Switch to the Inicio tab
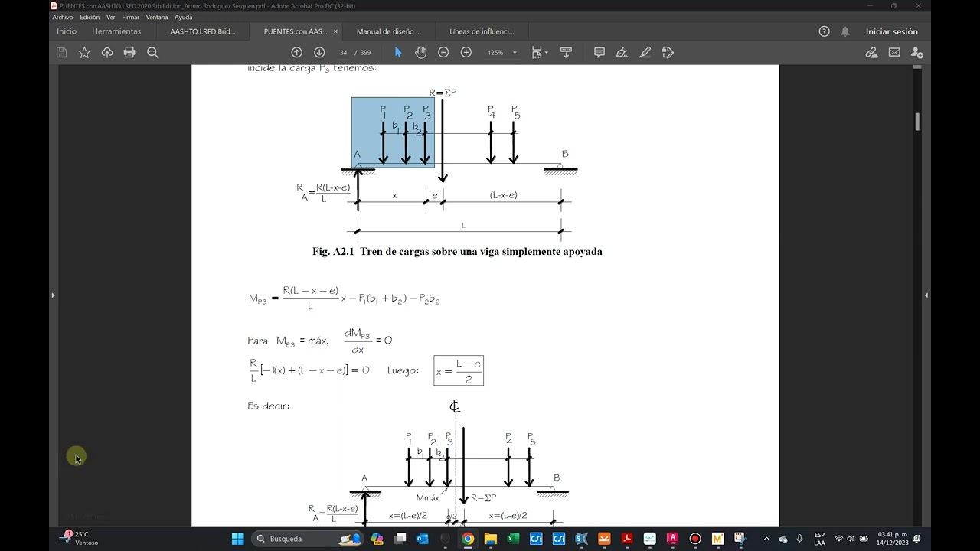This screenshot has height=551, width=980. click(67, 31)
